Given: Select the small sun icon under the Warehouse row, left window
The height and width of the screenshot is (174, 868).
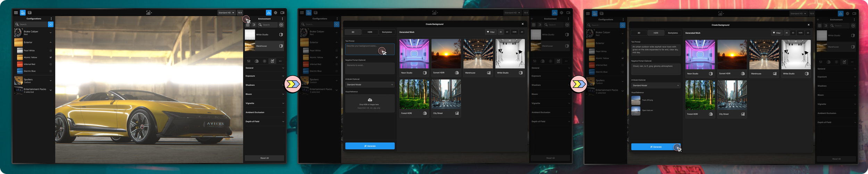Looking at the screenshot, I should 265,61.
